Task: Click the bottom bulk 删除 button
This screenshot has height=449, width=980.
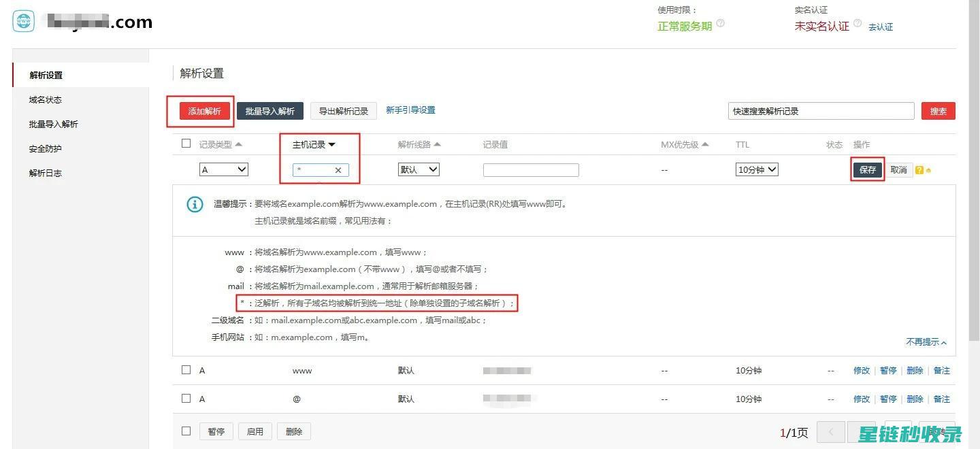Action: 294,431
